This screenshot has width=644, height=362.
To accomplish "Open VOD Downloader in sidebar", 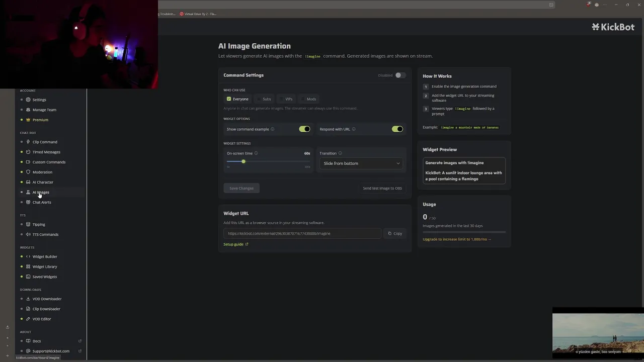I will [47, 299].
